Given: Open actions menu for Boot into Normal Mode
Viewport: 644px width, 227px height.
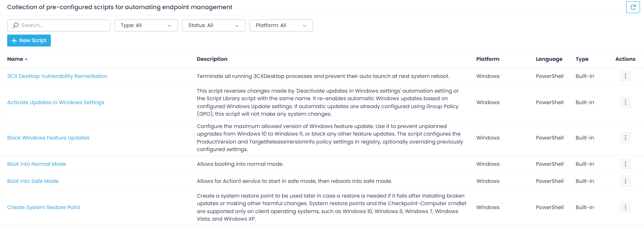Looking at the screenshot, I should tap(625, 164).
